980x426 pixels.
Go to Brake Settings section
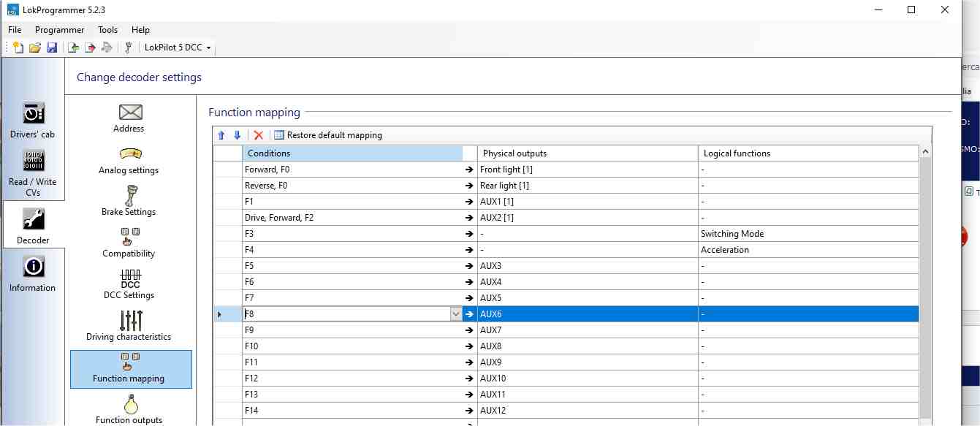pyautogui.click(x=129, y=200)
